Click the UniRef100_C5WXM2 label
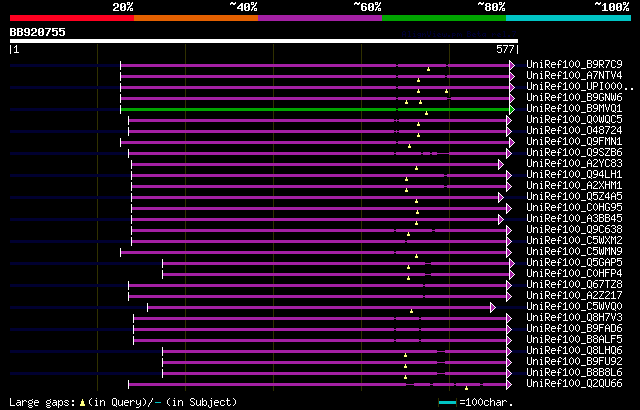The image size is (640, 410). tap(574, 241)
